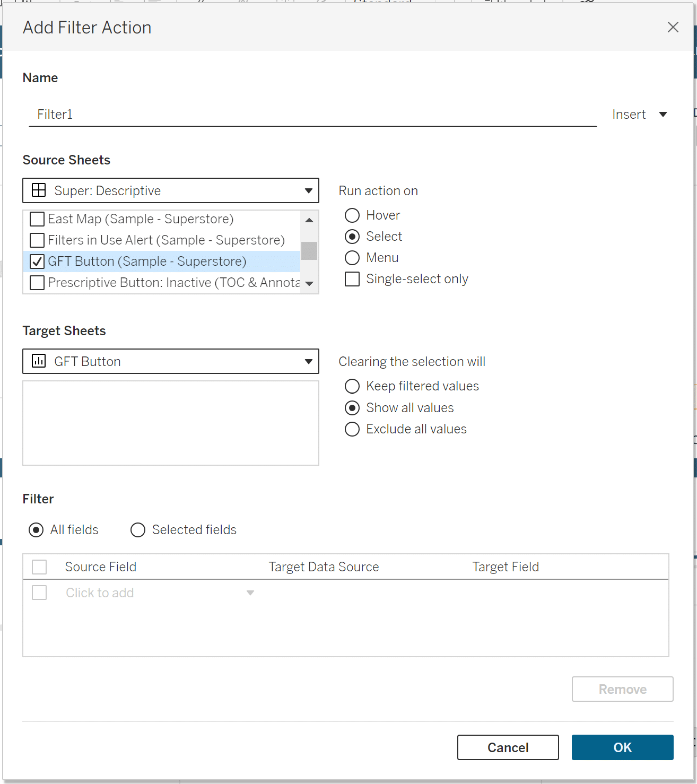Image resolution: width=697 pixels, height=784 pixels.
Task: Select the Selected fields filter option
Action: [138, 530]
